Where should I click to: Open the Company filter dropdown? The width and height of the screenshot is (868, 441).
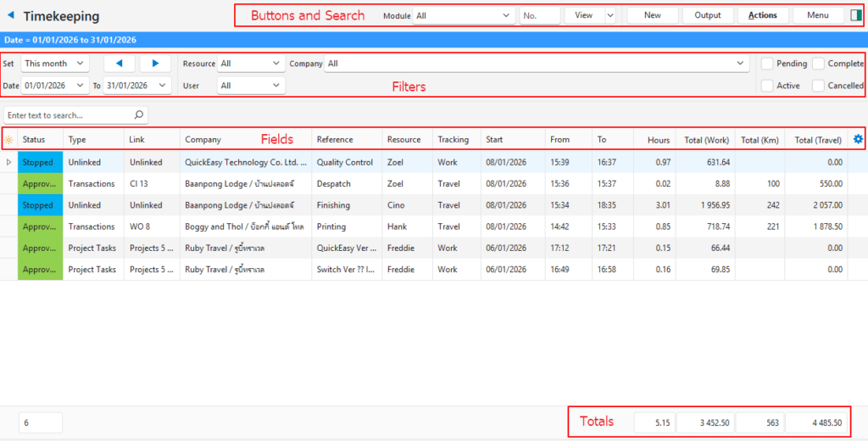(537, 64)
